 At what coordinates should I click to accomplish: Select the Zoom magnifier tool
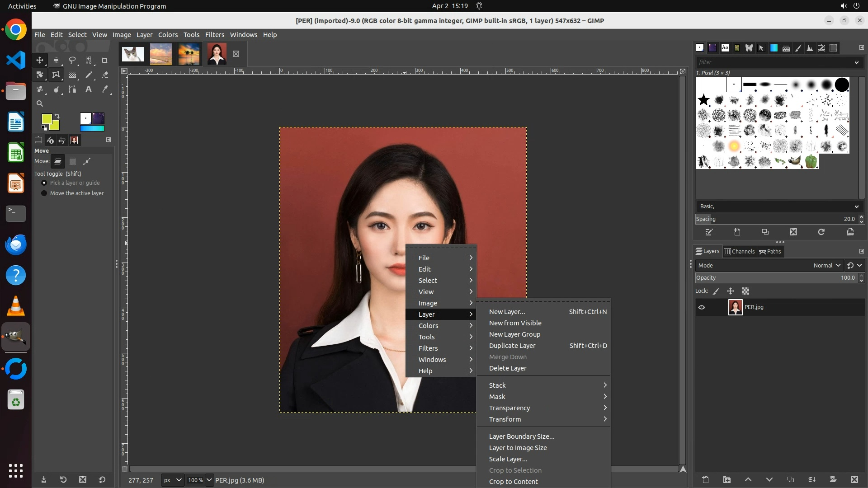click(40, 103)
